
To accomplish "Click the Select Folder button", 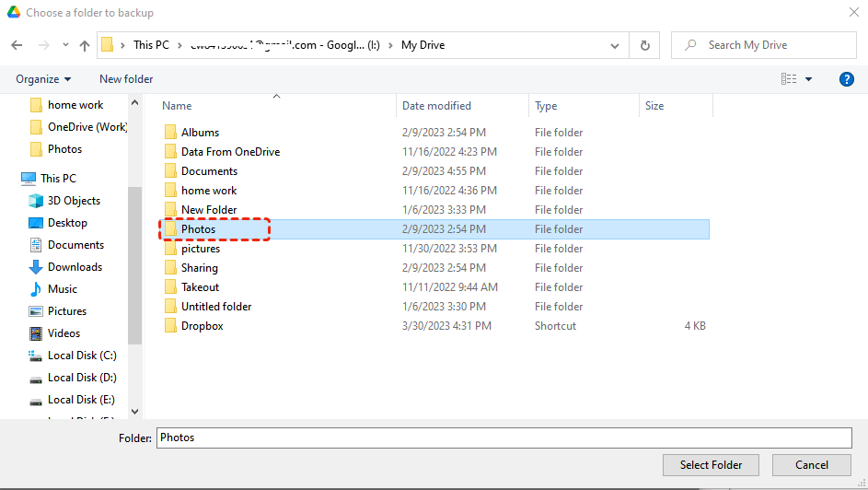I will (x=711, y=465).
